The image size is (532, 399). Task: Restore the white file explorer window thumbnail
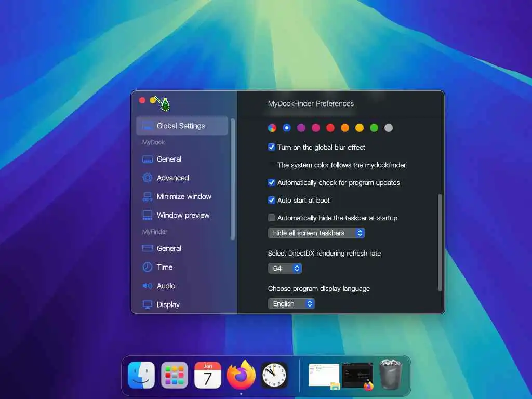click(324, 375)
